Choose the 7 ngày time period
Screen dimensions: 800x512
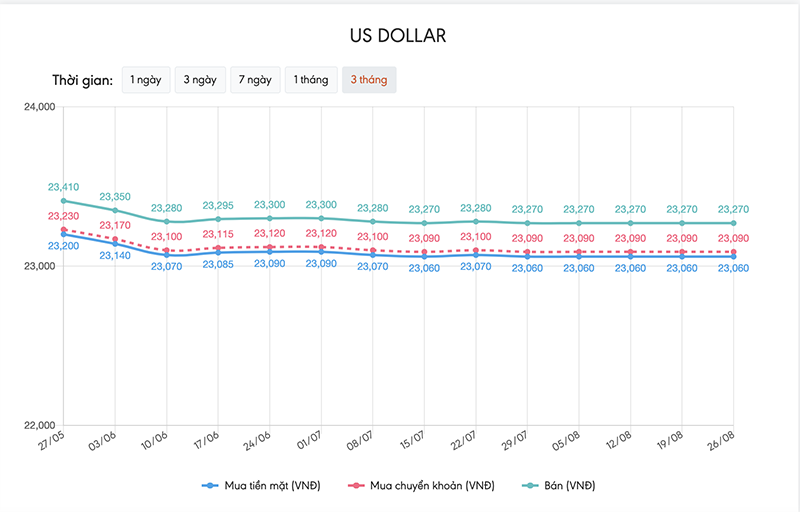point(253,80)
